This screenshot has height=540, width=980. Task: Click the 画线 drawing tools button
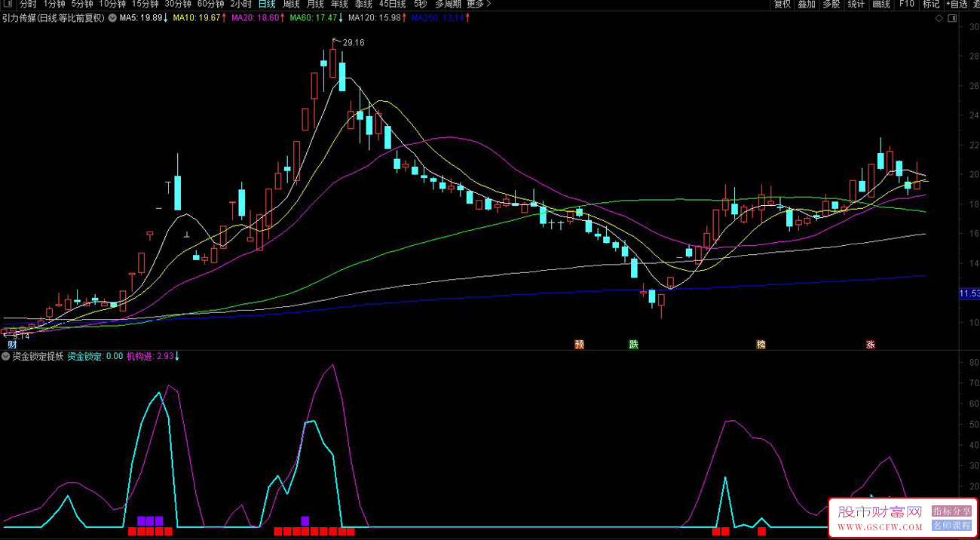click(x=880, y=5)
